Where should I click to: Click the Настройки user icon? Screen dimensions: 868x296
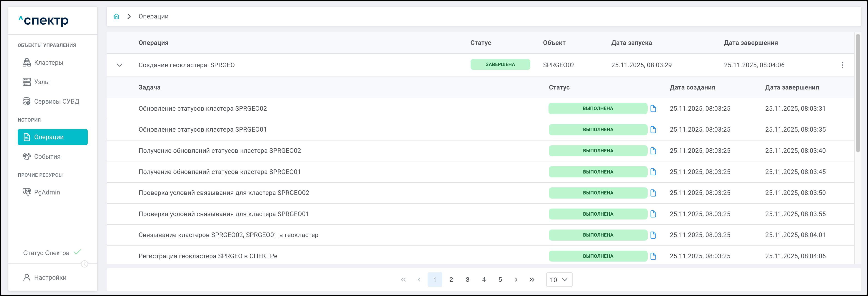27,277
